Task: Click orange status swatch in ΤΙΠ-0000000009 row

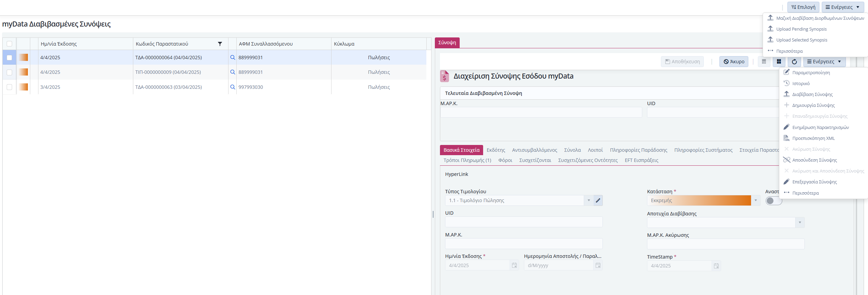Action: click(x=23, y=72)
